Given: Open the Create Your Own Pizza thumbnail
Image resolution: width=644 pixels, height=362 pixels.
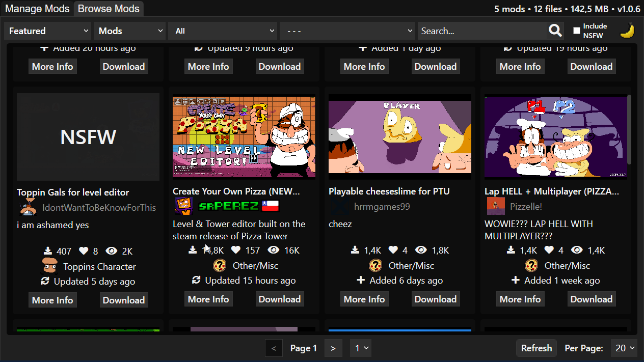Looking at the screenshot, I should pos(244,137).
